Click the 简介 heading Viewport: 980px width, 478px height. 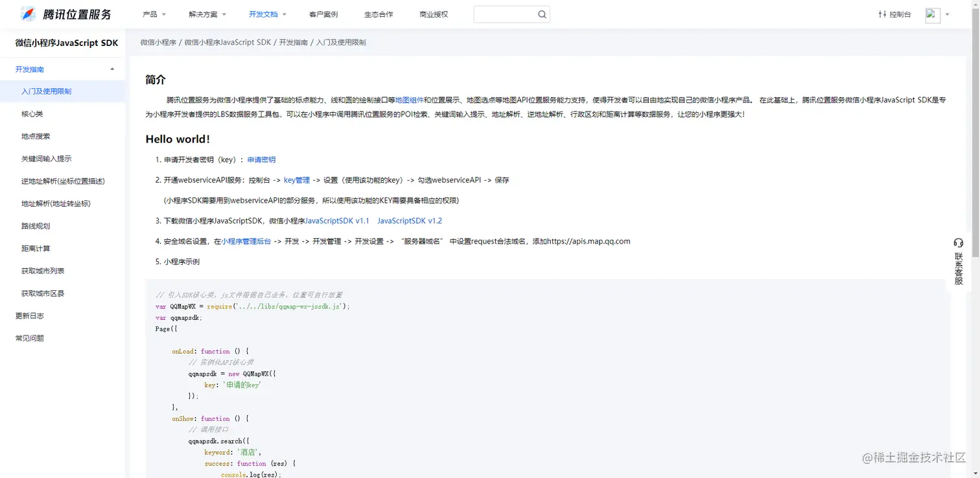click(156, 80)
